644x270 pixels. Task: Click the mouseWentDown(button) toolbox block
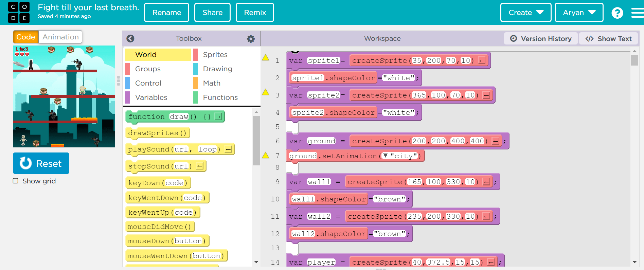[177, 256]
